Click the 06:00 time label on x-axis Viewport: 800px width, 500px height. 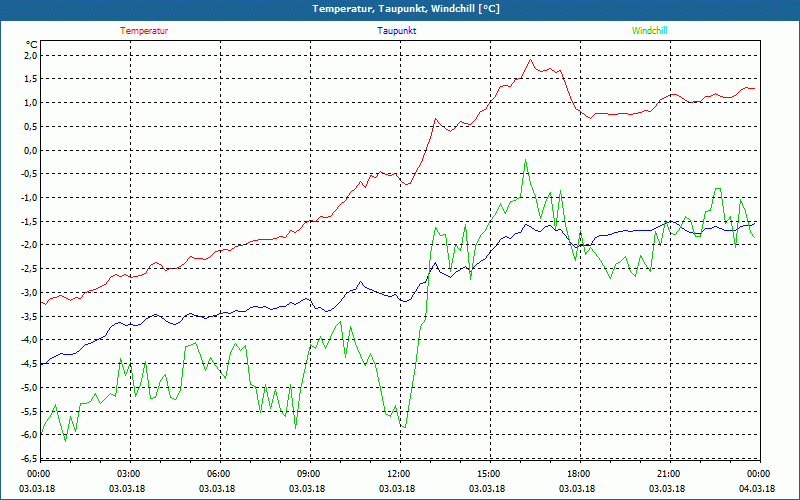point(218,474)
